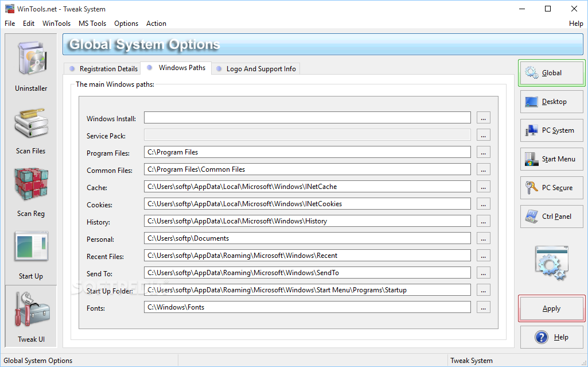
Task: Browse for History folder path
Action: coord(484,221)
